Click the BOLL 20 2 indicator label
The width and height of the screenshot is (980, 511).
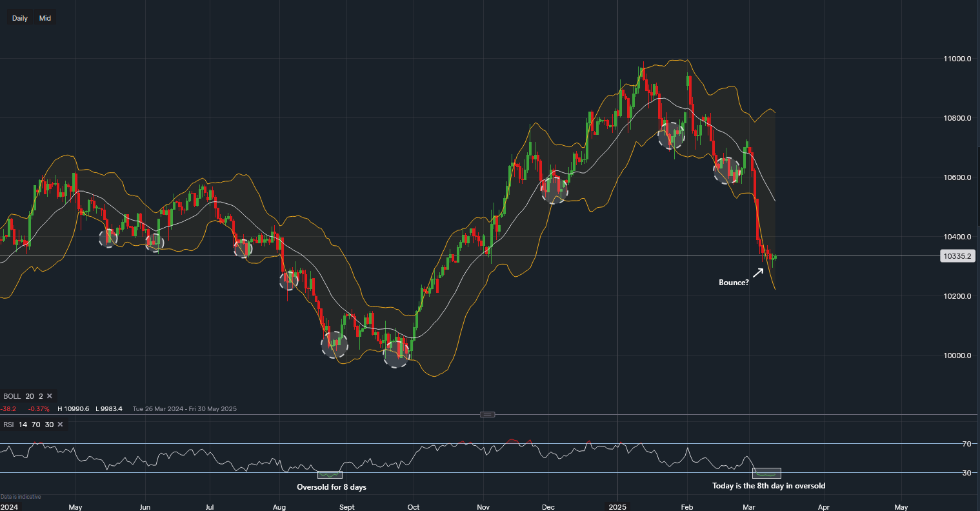[23, 396]
